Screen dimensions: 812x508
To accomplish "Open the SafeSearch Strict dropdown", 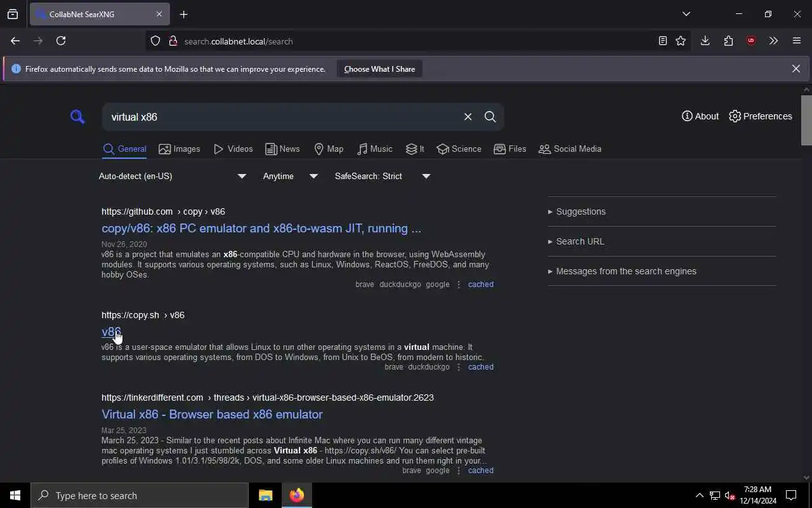I will click(383, 176).
